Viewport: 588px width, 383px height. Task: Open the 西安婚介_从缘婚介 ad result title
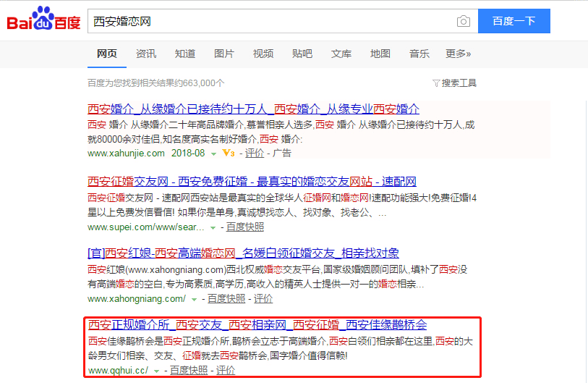point(253,109)
